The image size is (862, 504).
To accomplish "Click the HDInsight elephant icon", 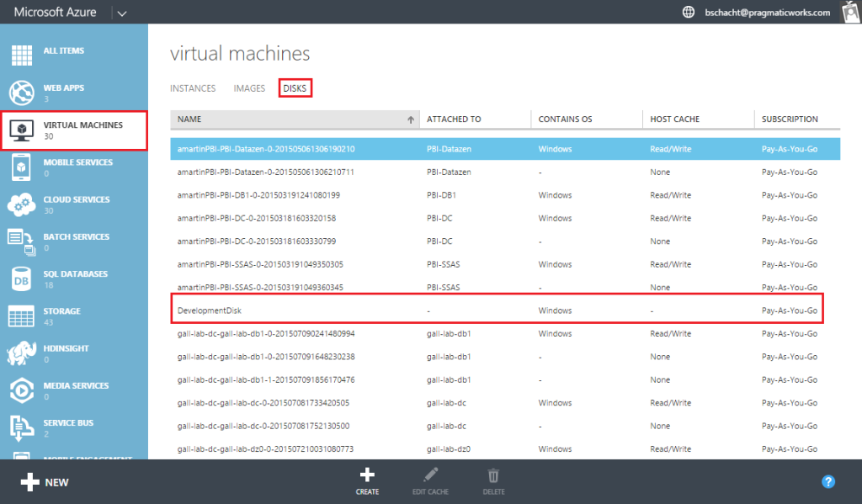I will [x=21, y=353].
